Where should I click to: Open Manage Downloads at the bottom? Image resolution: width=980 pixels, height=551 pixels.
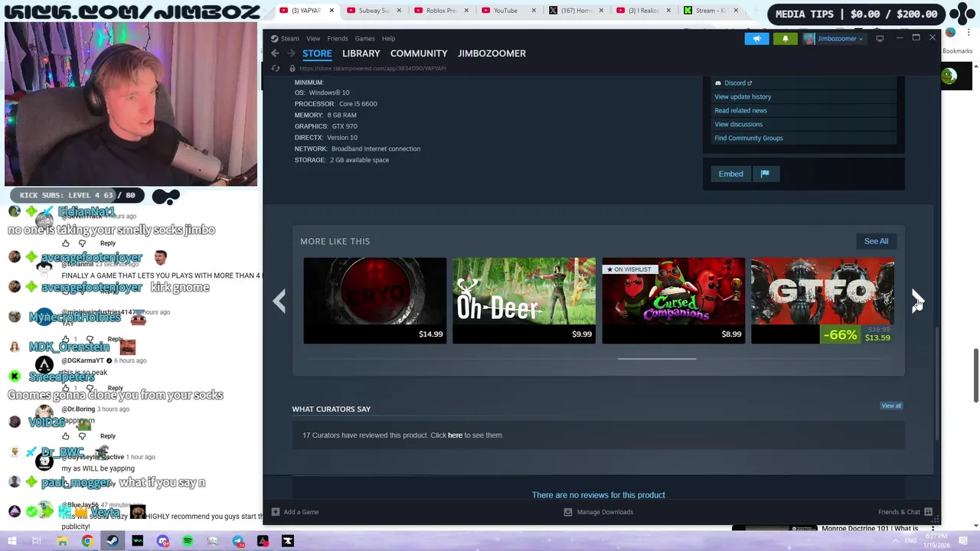tap(599, 512)
